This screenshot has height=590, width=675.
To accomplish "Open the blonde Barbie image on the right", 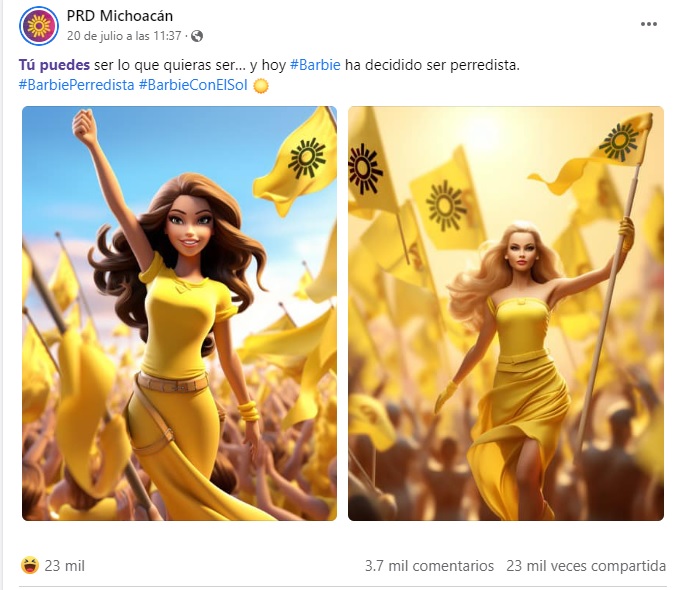I will 506,313.
